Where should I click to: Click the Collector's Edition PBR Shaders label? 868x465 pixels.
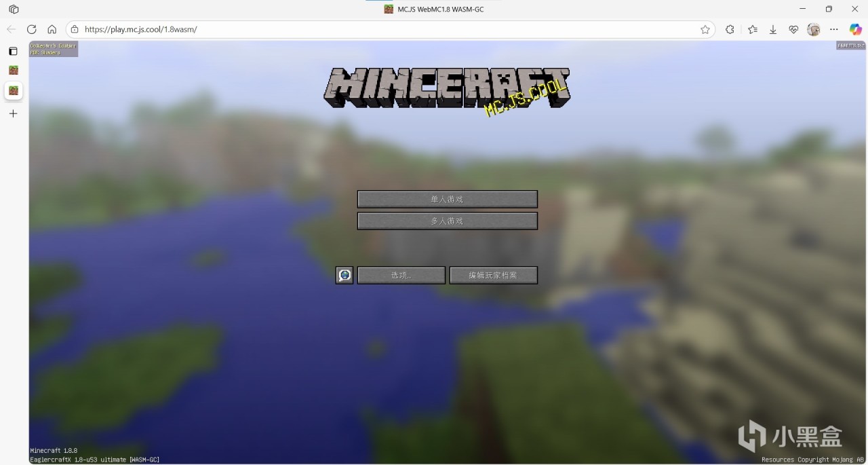(54, 49)
